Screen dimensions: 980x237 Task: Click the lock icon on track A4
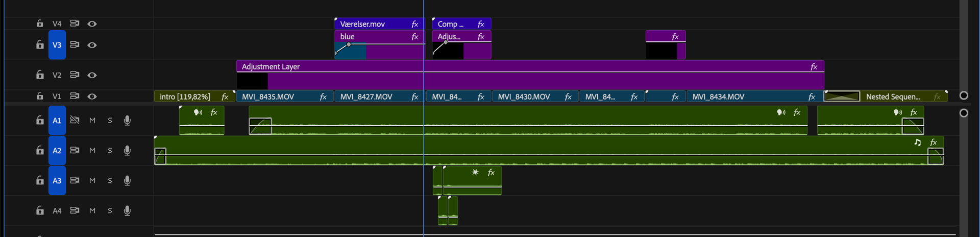(x=40, y=211)
